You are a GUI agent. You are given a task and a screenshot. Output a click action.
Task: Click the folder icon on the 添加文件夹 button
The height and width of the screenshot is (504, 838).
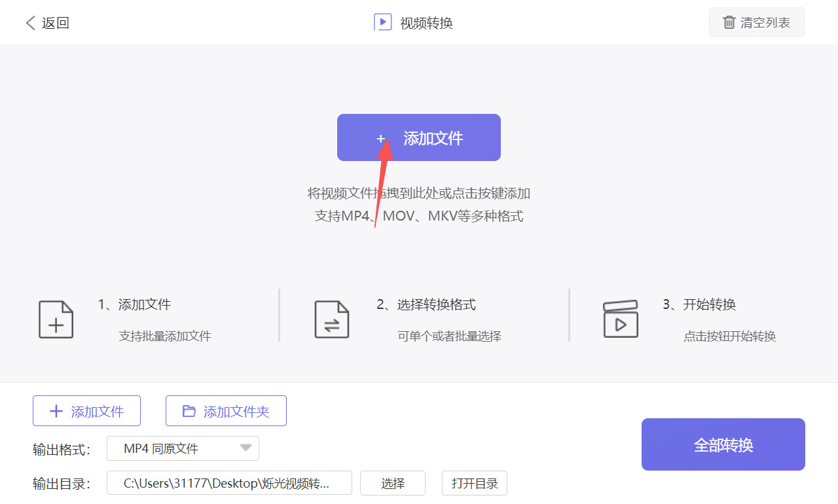click(189, 410)
